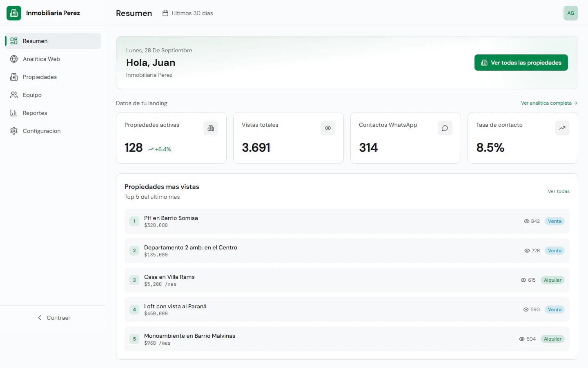Open the Departamento 2 amb. en el Centro listing
The width and height of the screenshot is (588, 368).
(x=347, y=251)
